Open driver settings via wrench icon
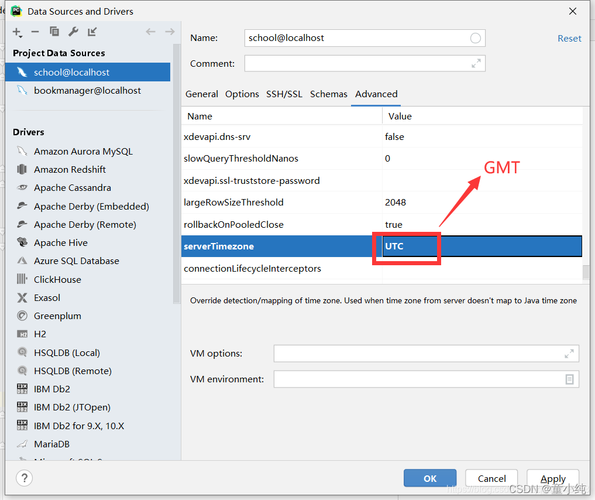Image resolution: width=595 pixels, height=500 pixels. pyautogui.click(x=73, y=31)
